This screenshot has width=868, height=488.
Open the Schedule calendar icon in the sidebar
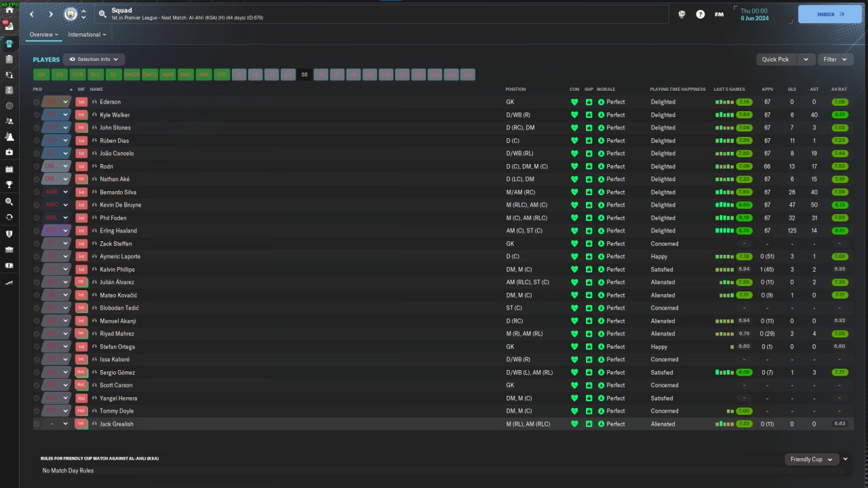pyautogui.click(x=9, y=169)
